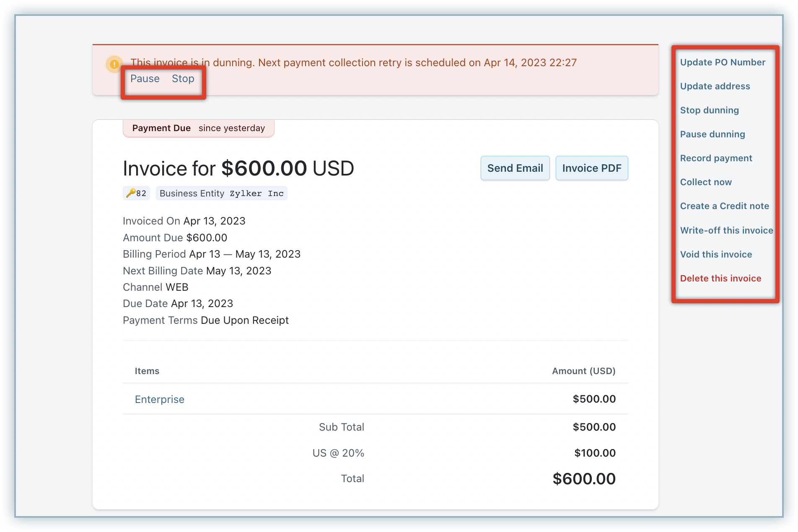Click the Payment Due status badge
798x532 pixels.
point(198,128)
